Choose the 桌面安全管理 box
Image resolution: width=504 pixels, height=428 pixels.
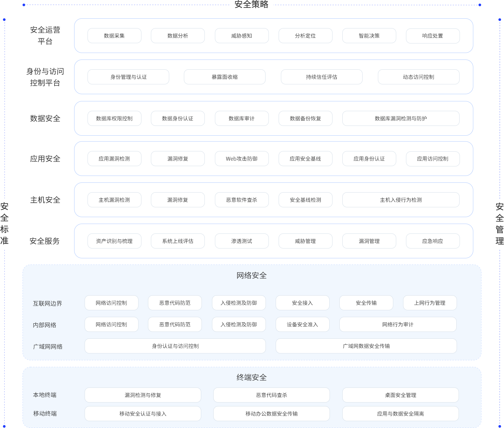[x=400, y=395]
